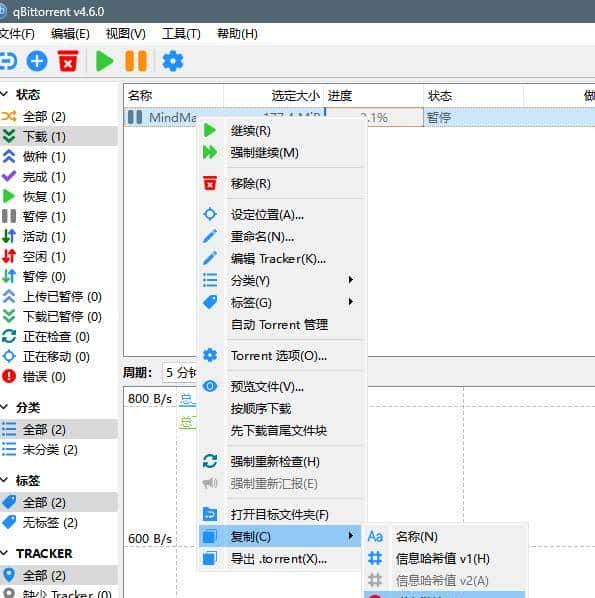Image resolution: width=595 pixels, height=598 pixels.
Task: Click the 名称 column header
Action: coord(174,95)
